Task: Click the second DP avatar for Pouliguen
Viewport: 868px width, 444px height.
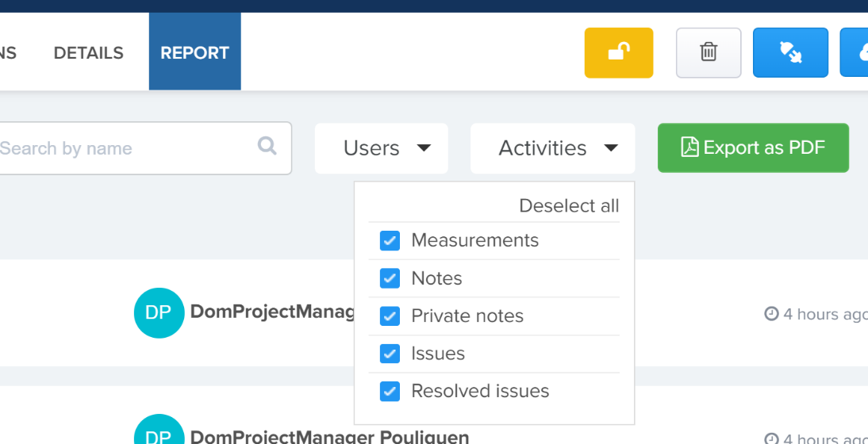Action: 159,429
